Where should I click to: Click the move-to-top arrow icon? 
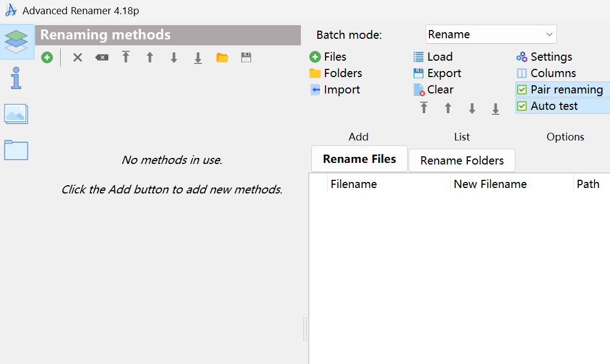coord(125,57)
